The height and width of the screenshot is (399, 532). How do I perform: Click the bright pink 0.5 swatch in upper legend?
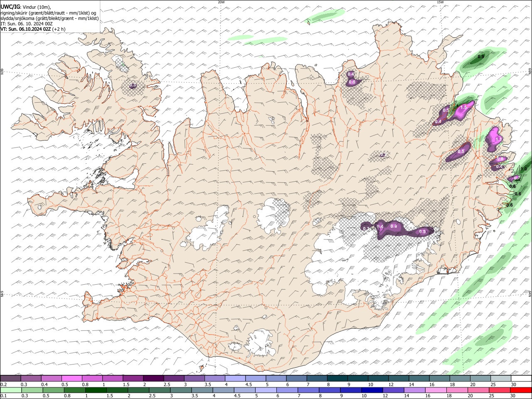point(71,378)
